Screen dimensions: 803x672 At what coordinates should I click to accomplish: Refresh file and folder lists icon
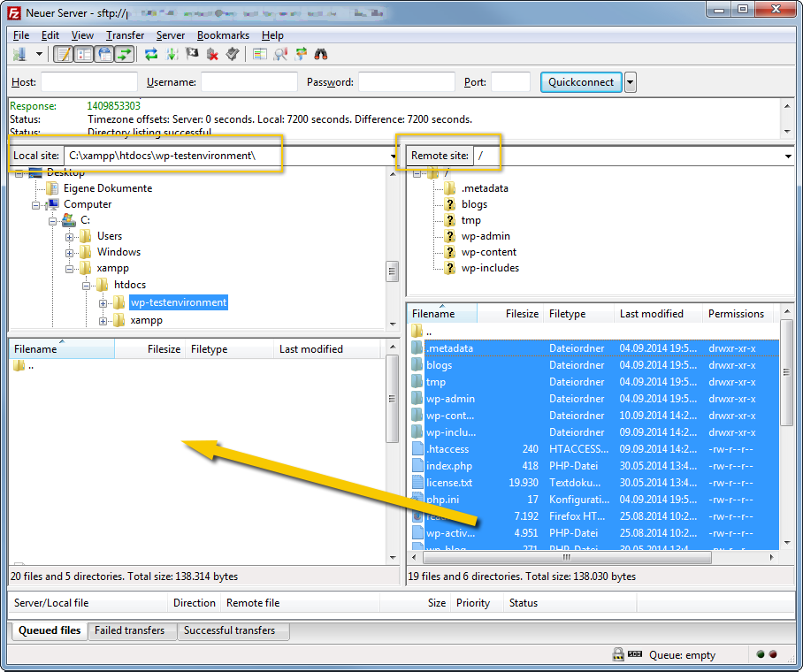(x=151, y=54)
